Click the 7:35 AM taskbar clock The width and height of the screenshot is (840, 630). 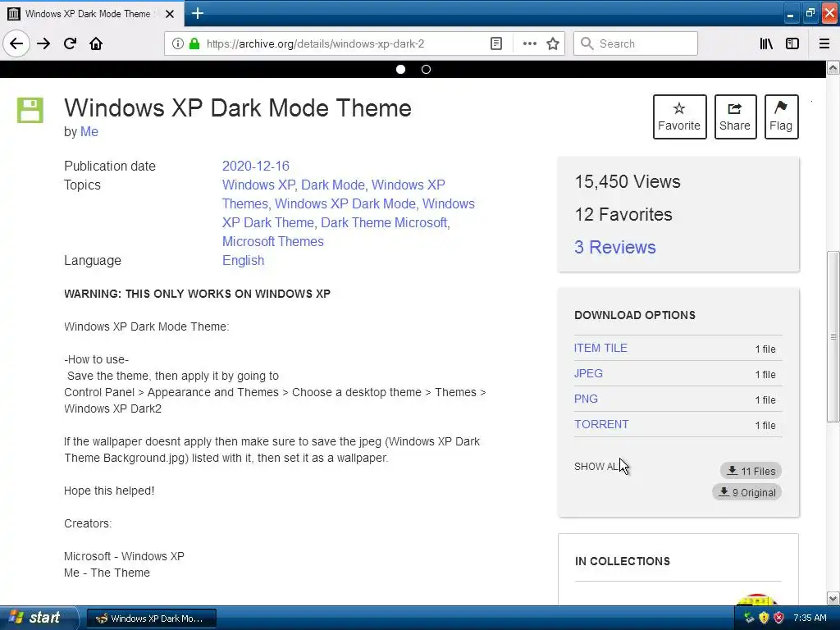pos(810,618)
